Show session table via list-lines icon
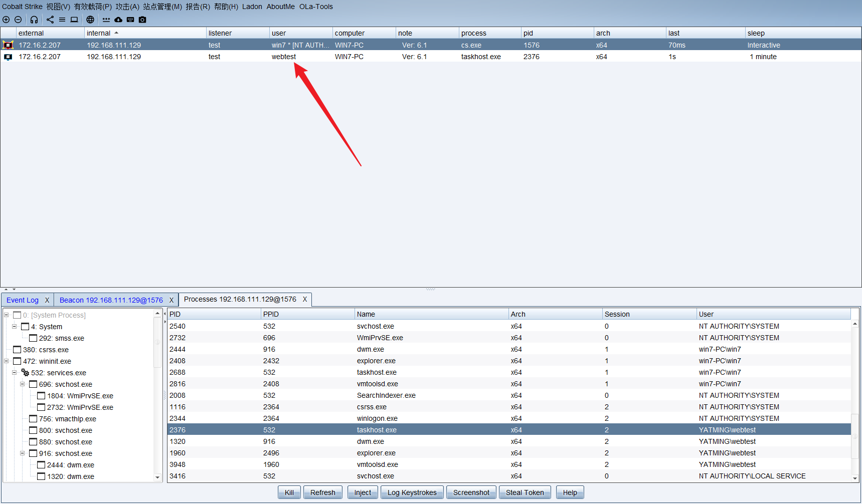The width and height of the screenshot is (862, 504). [x=62, y=20]
